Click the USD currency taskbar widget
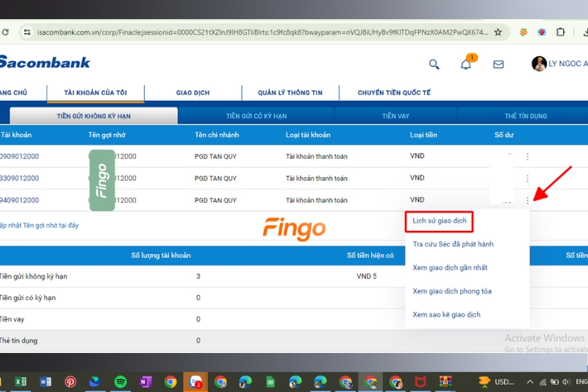Viewport: 588px width, 392px height. 497,382
